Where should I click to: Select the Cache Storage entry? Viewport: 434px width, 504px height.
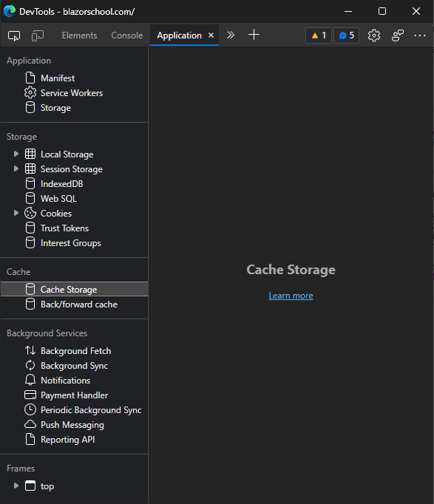click(74, 289)
